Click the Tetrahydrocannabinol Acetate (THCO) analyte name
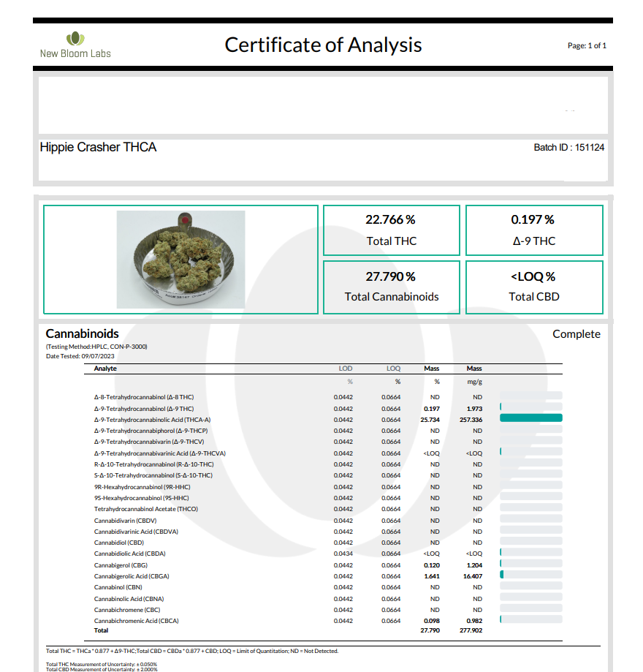This screenshot has width=643, height=672. coord(146,509)
